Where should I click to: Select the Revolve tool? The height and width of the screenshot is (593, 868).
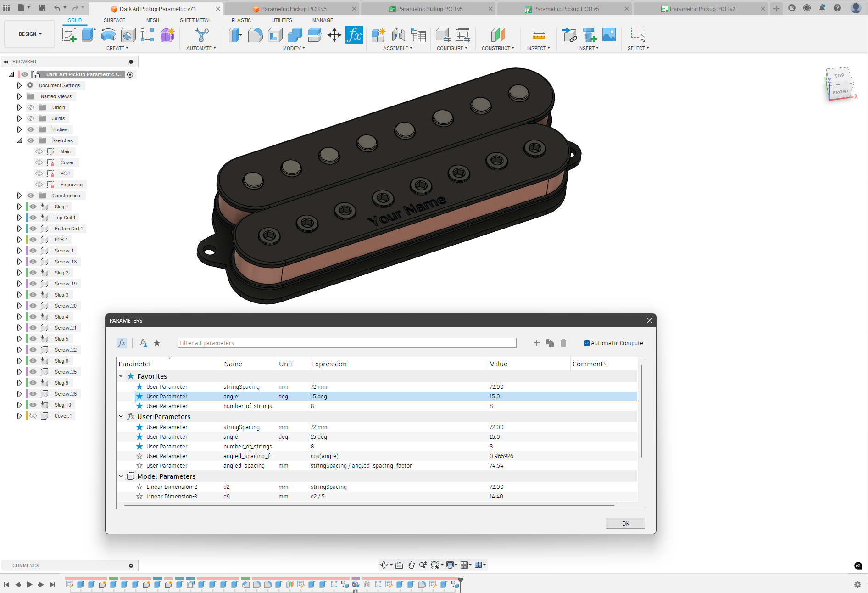click(108, 35)
